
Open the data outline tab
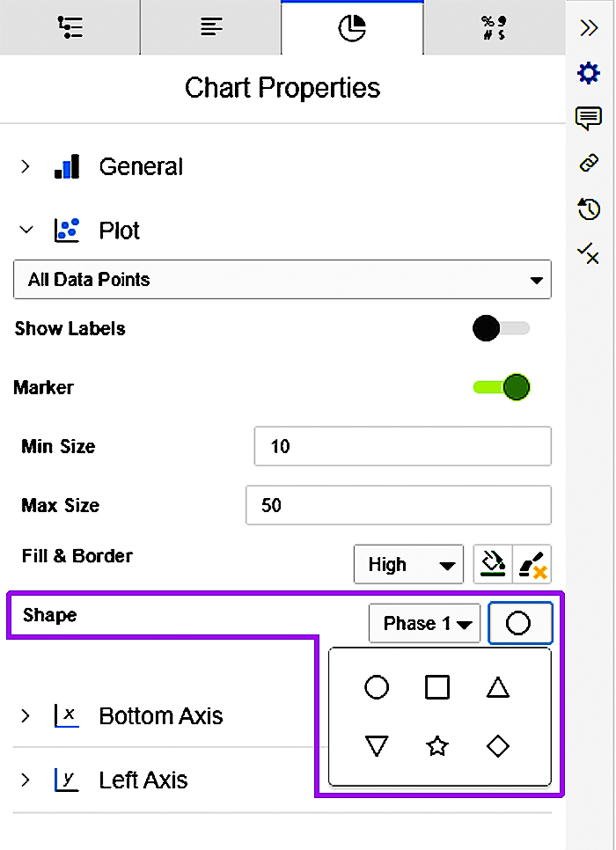point(70,27)
